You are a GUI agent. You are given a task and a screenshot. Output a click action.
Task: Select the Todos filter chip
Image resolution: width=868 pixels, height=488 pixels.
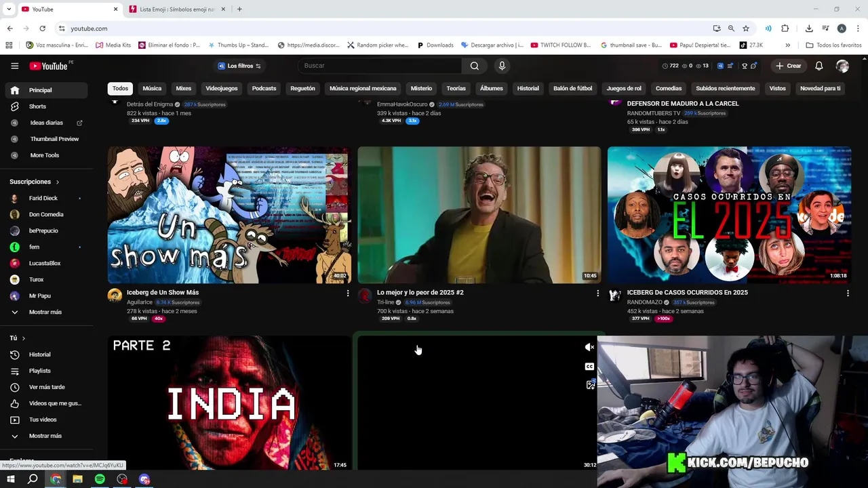120,88
